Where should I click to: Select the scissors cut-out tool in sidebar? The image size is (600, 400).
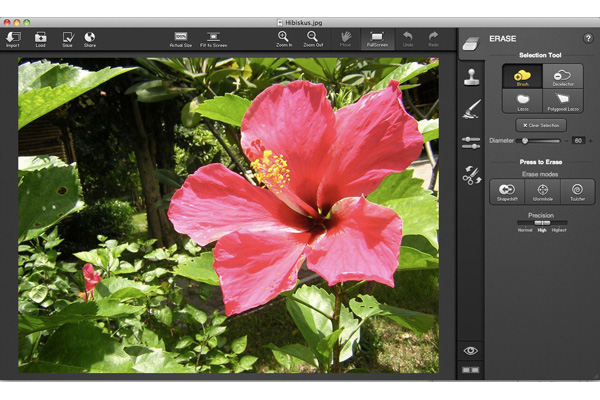[472, 175]
